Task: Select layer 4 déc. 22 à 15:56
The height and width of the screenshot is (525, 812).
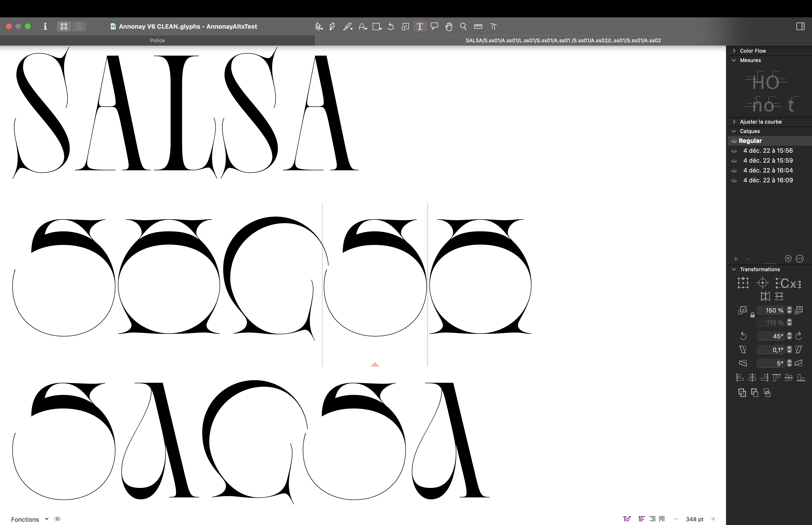Action: tap(768, 151)
